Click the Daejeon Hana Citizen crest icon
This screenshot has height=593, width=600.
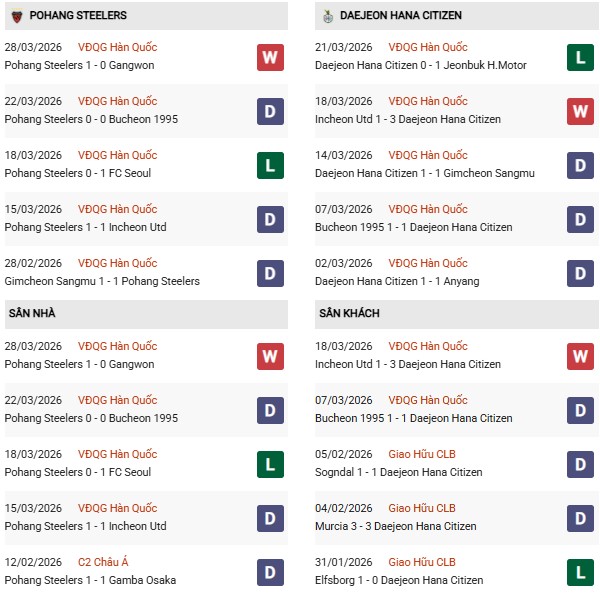point(328,16)
